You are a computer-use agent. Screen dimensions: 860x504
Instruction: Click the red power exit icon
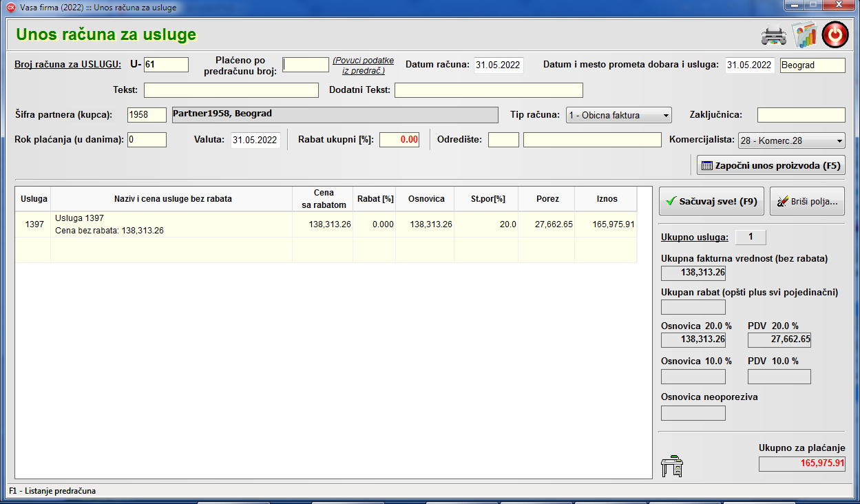pos(835,34)
